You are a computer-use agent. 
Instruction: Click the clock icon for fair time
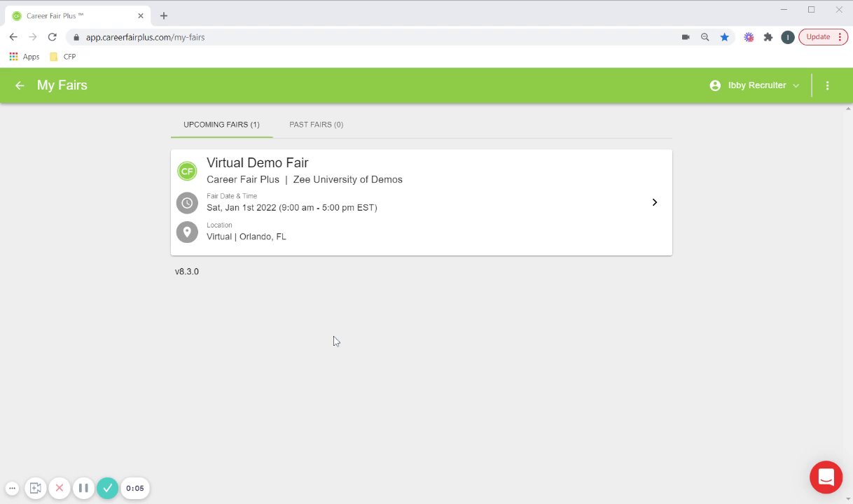pos(187,203)
